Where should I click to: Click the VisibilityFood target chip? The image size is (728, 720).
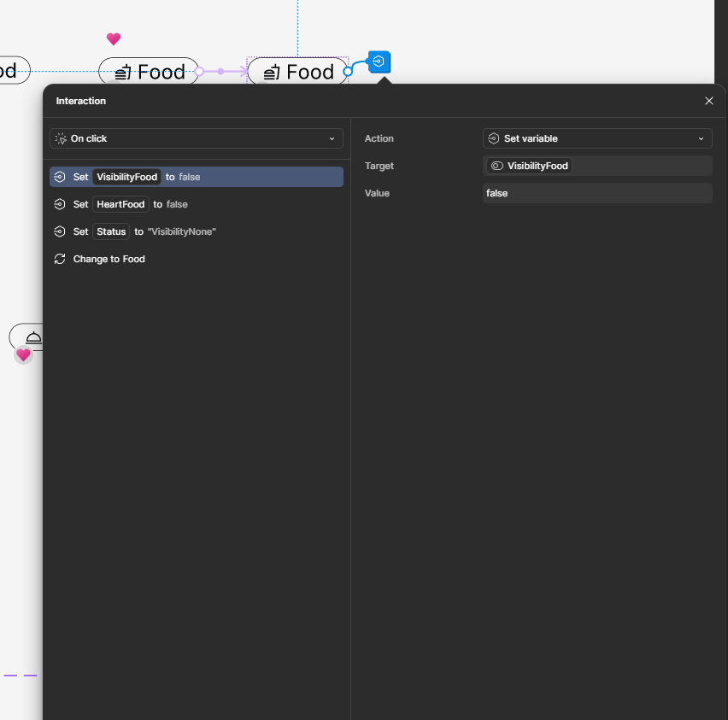coord(529,166)
